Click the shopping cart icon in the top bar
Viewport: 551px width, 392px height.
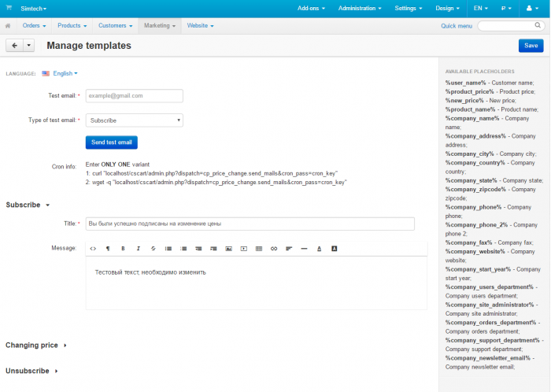pos(9,8)
